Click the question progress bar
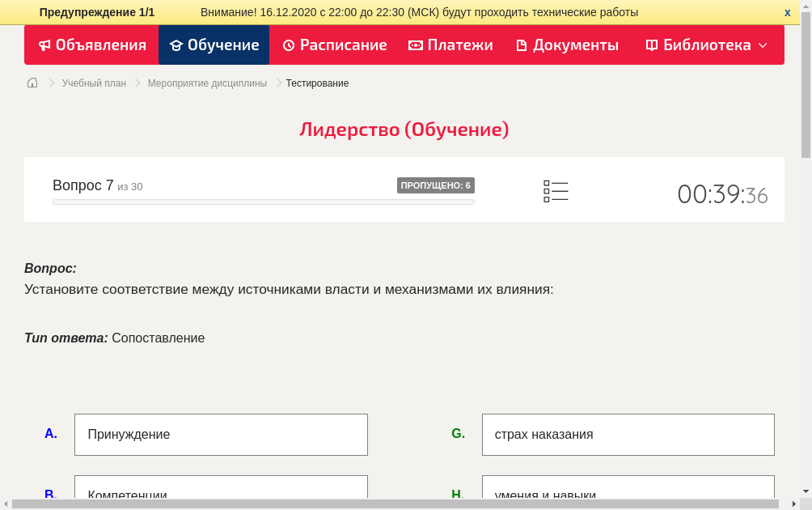Viewport: 812px width, 510px height. tap(263, 202)
